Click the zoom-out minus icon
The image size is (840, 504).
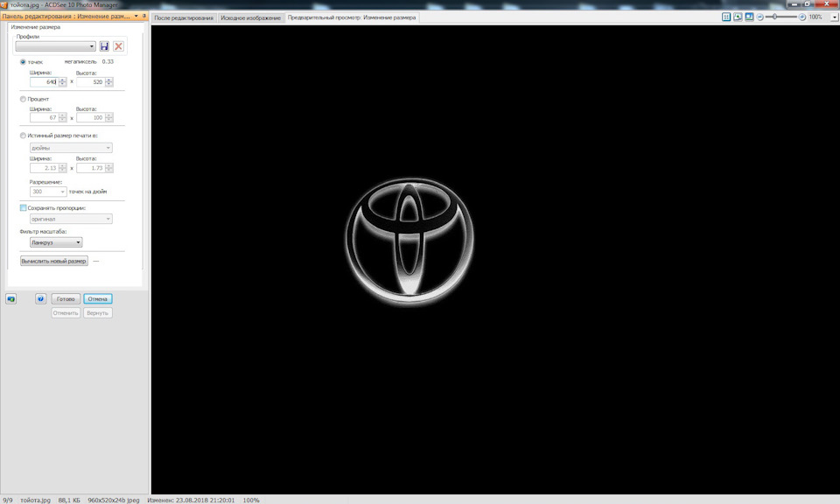tap(759, 17)
